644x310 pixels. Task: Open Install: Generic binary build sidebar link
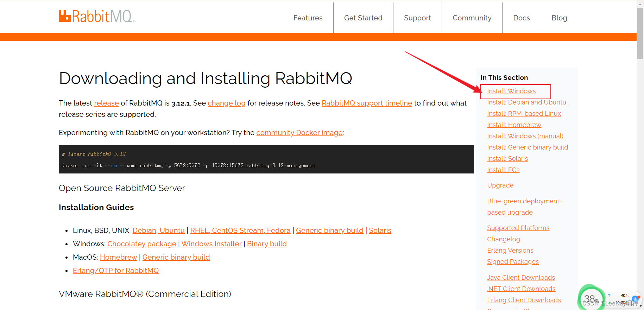[528, 147]
